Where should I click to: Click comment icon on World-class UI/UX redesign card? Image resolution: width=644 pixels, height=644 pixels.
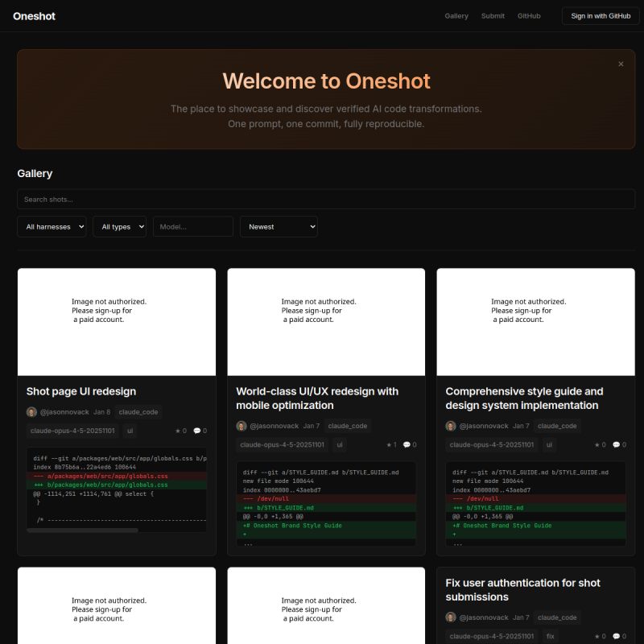pyautogui.click(x=407, y=444)
